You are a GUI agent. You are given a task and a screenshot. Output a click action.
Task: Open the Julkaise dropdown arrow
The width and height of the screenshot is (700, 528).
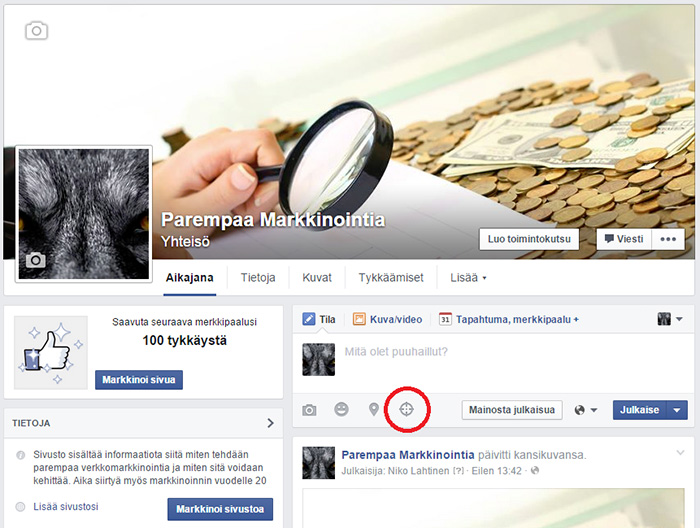coord(677,410)
